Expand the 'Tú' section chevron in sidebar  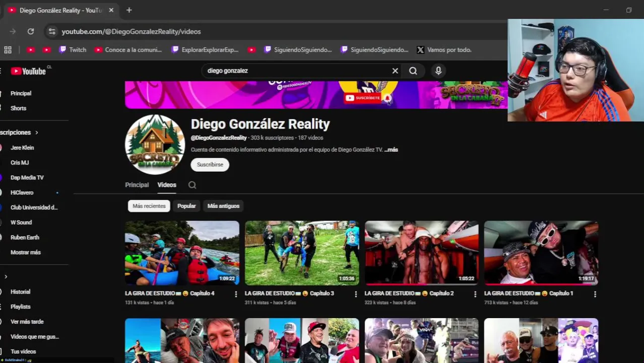(x=6, y=277)
